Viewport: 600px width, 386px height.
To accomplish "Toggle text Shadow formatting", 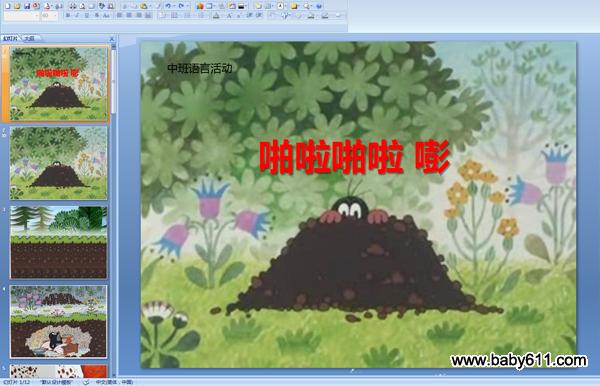I will tap(96, 16).
